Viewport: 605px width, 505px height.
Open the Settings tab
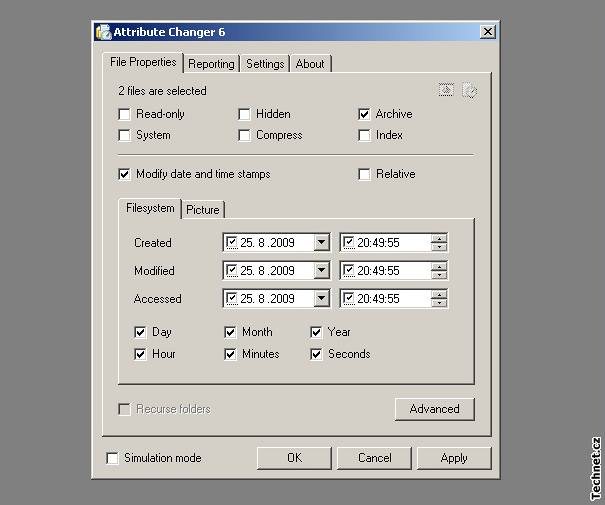tap(265, 64)
